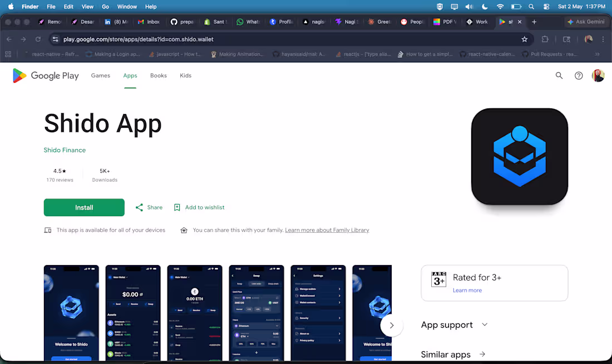The image size is (612, 364).
Task: Click the 4.5 star rating text
Action: pos(60,171)
